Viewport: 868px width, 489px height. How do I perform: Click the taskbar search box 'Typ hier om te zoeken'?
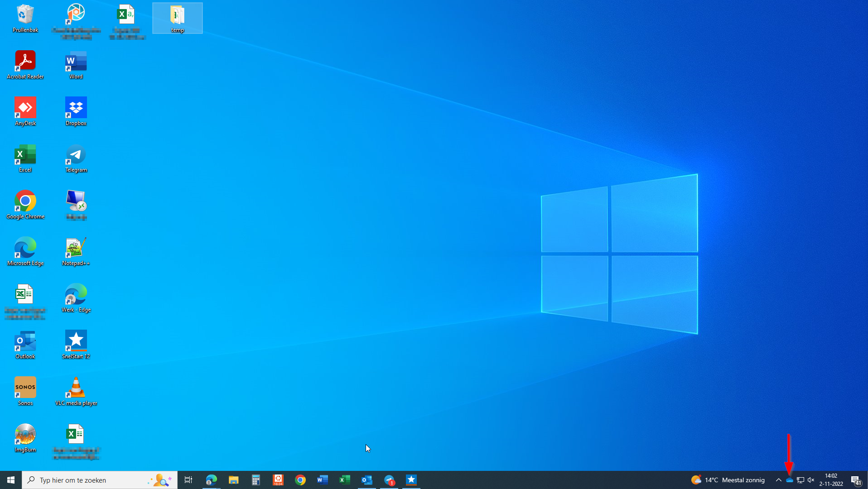(100, 480)
